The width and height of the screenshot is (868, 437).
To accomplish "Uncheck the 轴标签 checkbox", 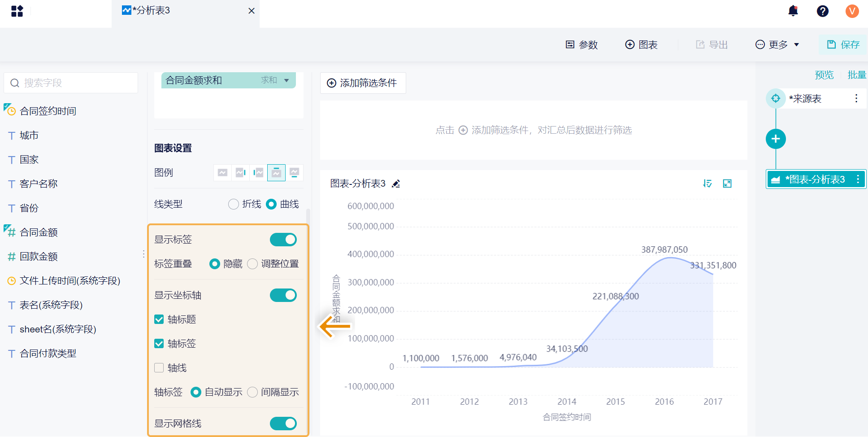I will tap(159, 344).
